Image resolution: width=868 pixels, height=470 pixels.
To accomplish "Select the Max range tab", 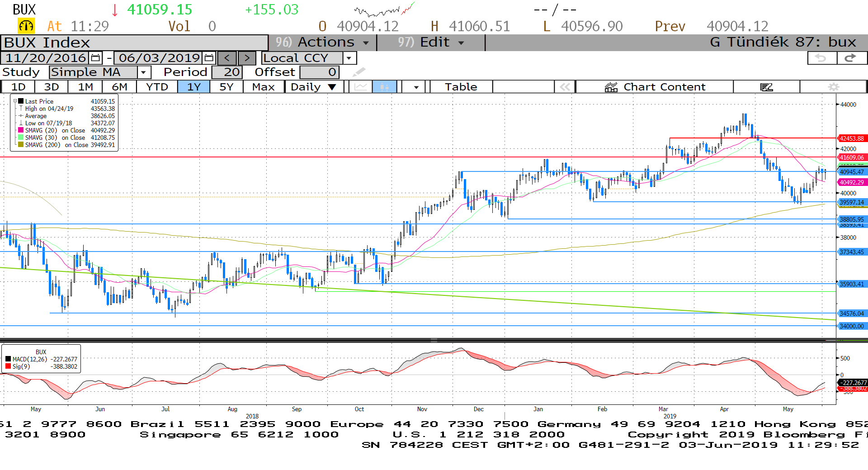I will [x=264, y=87].
